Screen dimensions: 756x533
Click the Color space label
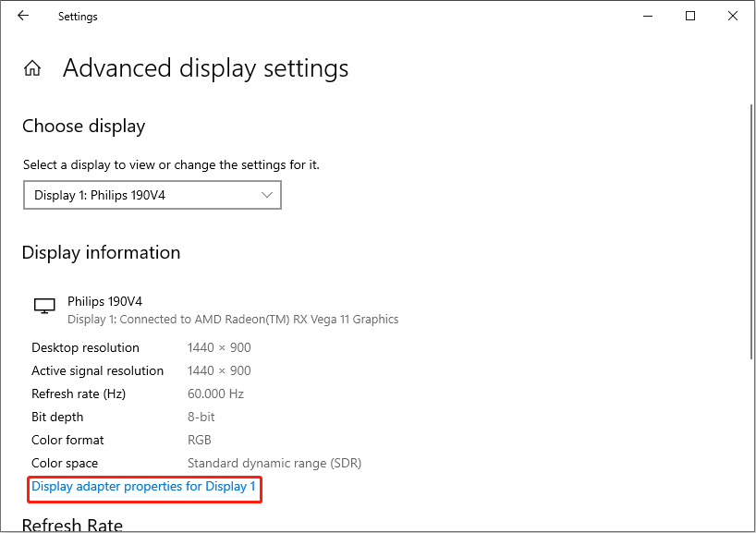pos(65,463)
